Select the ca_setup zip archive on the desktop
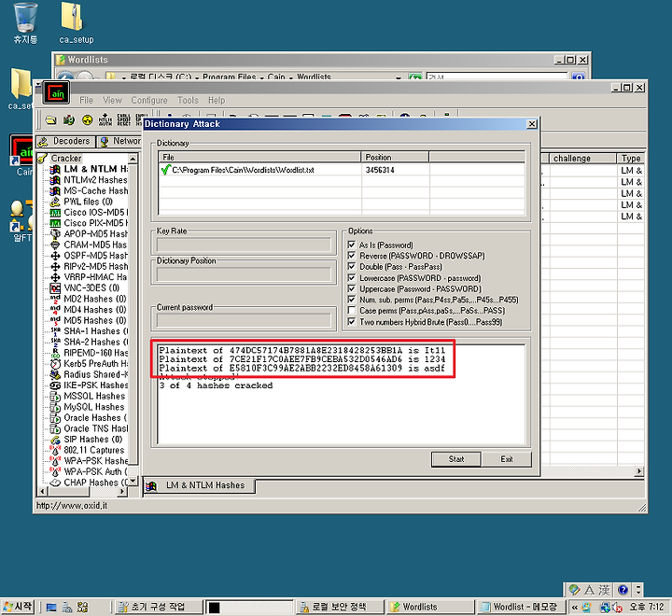 pos(76,23)
